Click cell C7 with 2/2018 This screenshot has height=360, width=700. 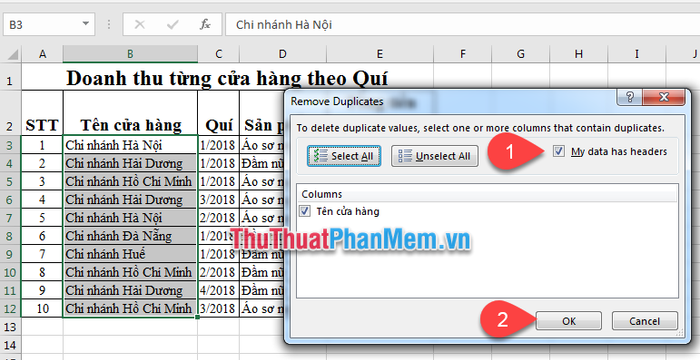(218, 218)
